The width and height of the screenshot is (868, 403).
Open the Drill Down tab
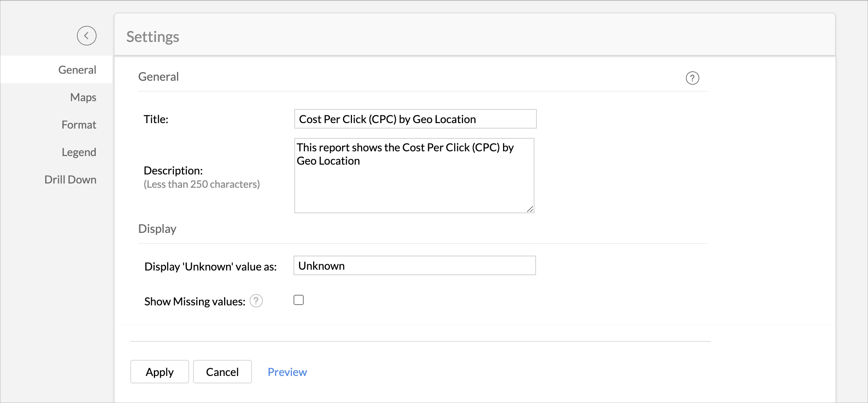click(70, 180)
